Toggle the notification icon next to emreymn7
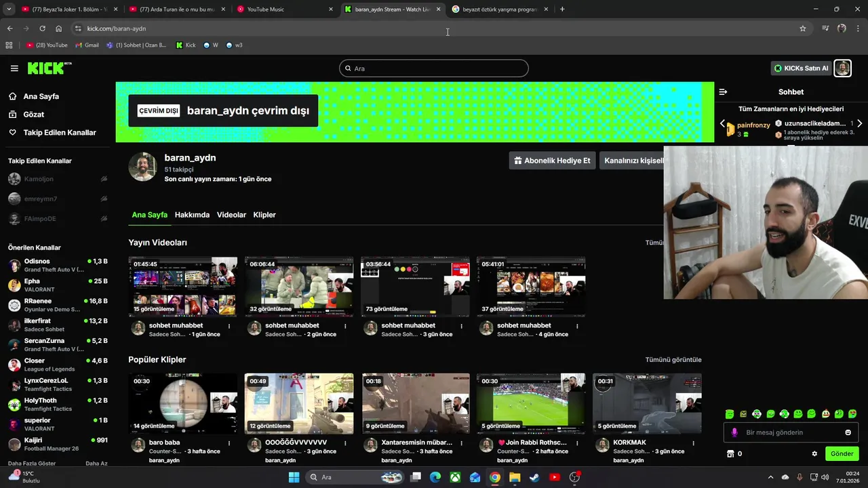The width and height of the screenshot is (868, 488). (104, 199)
